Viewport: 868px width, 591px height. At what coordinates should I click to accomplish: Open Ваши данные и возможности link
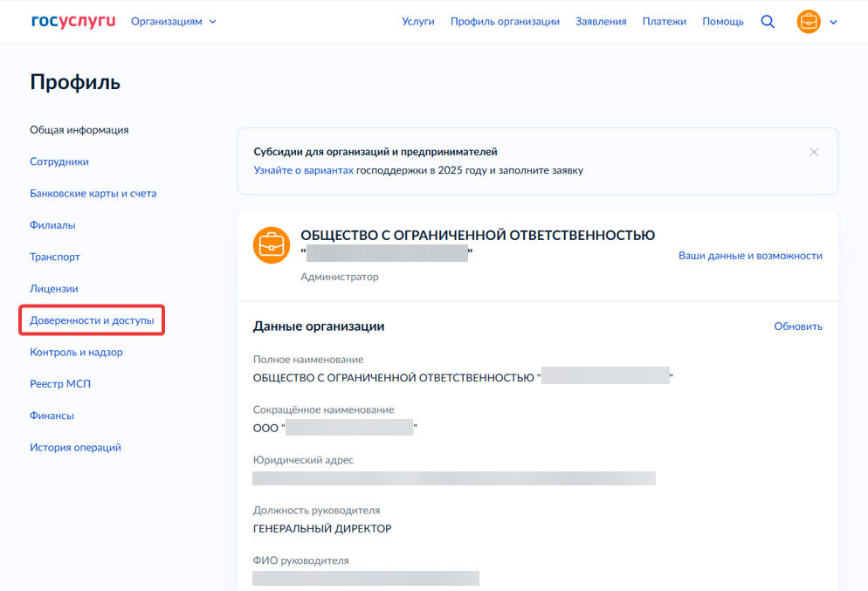750,256
